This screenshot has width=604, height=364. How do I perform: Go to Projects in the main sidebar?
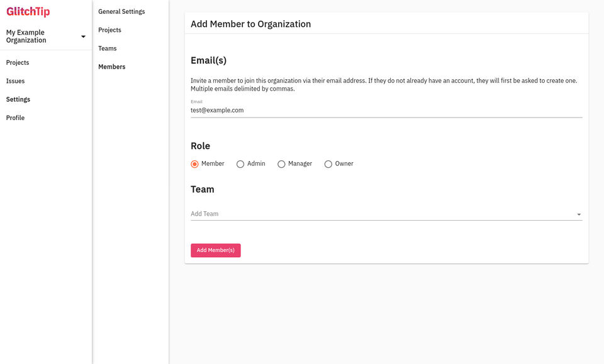coord(18,63)
